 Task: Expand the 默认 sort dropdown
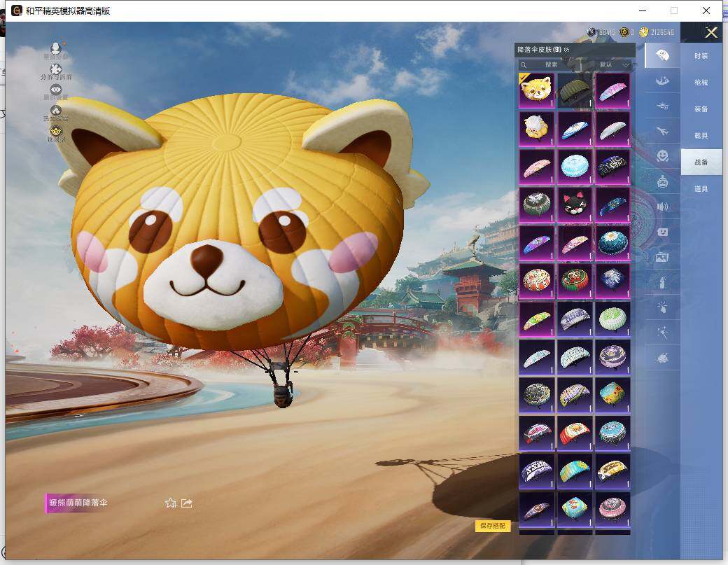coord(615,64)
